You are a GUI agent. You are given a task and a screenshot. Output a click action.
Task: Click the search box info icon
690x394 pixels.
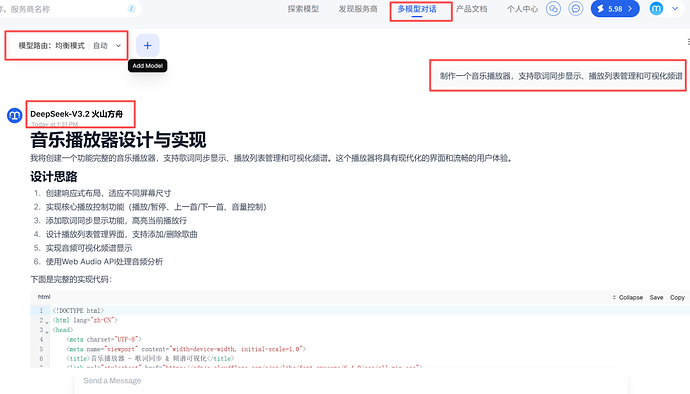131,8
